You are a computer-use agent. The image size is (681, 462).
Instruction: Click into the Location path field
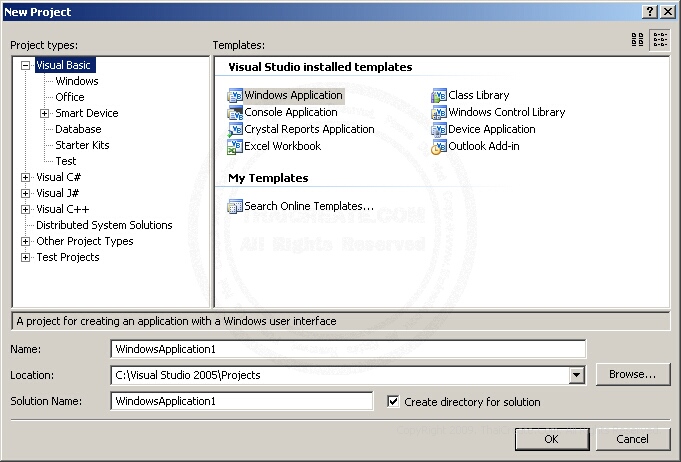(340, 375)
